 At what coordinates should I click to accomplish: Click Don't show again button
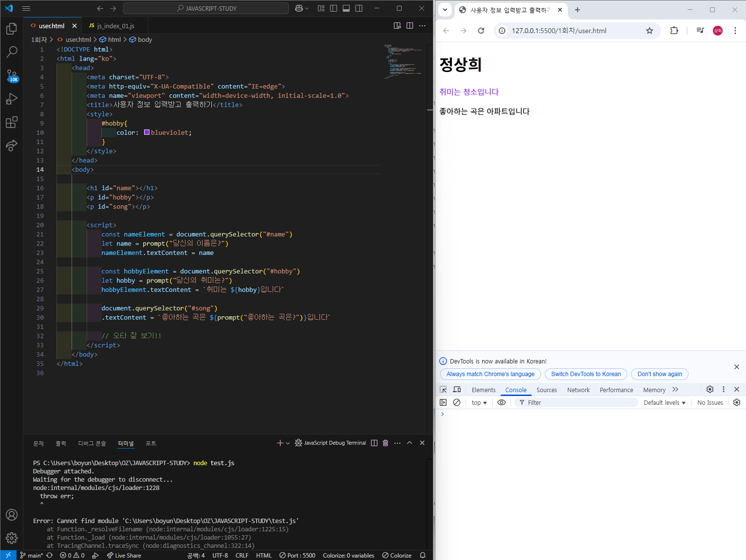click(x=660, y=374)
